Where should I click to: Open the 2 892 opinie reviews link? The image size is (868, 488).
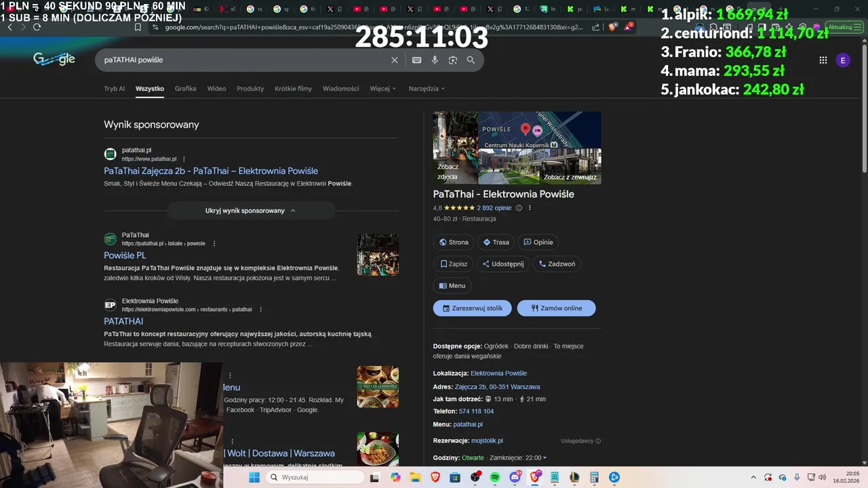[x=494, y=208]
